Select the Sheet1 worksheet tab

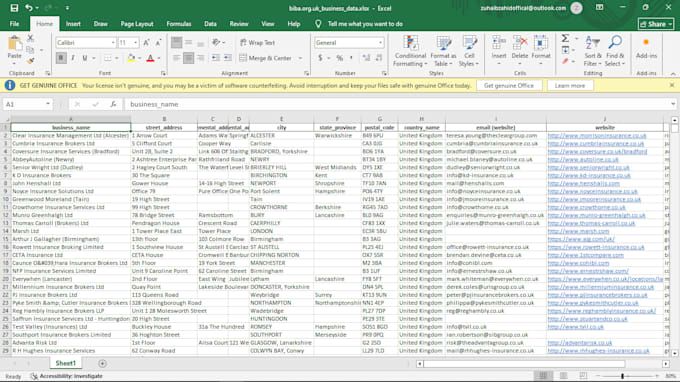(65, 363)
